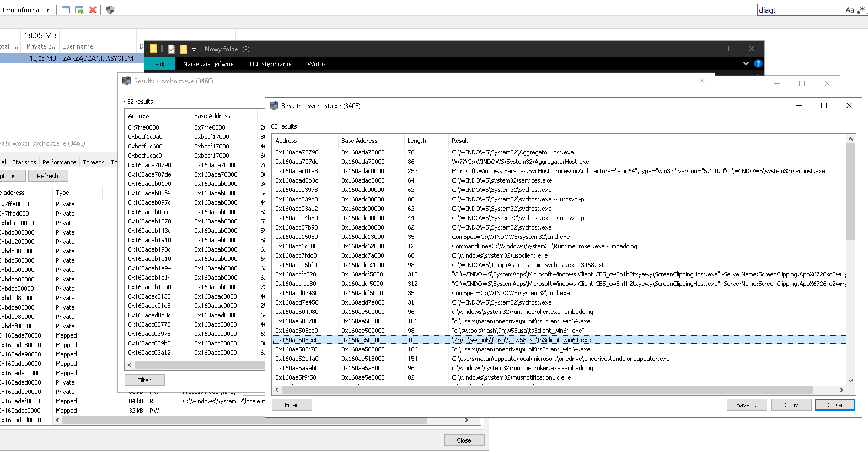Click the horizontal scroll left arrow in 60 results

click(x=277, y=390)
